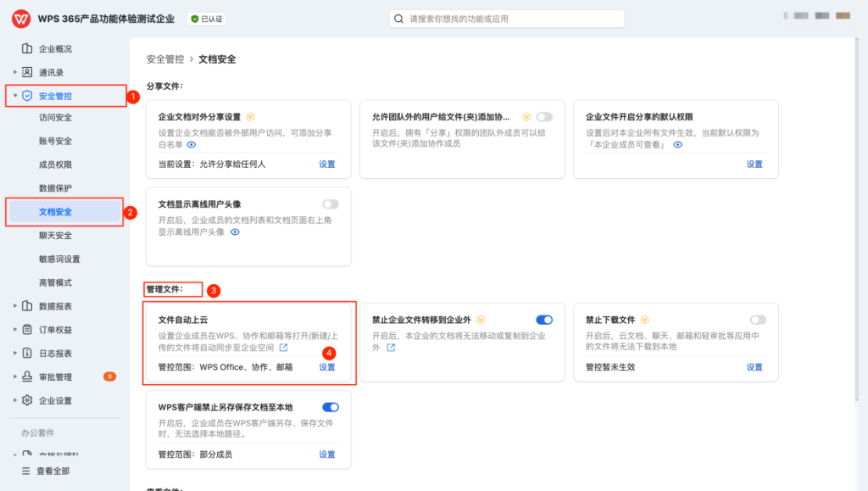Click 设置 link in 文件自动上云 card
868x491 pixels.
[326, 367]
